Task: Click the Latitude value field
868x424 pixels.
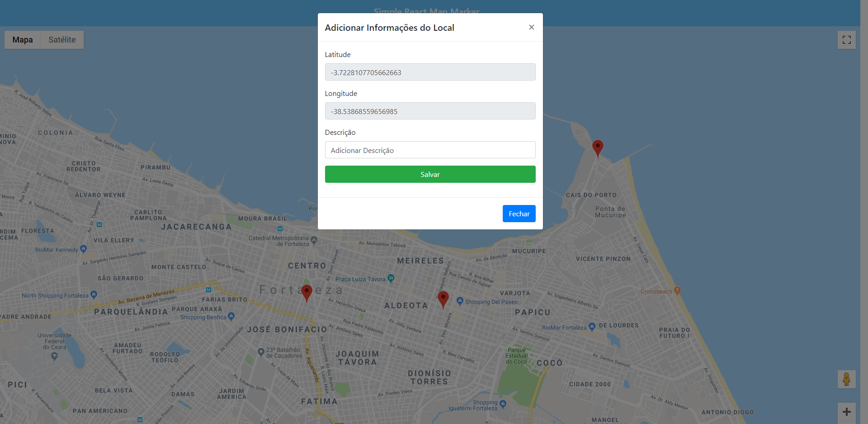Action: 430,72
